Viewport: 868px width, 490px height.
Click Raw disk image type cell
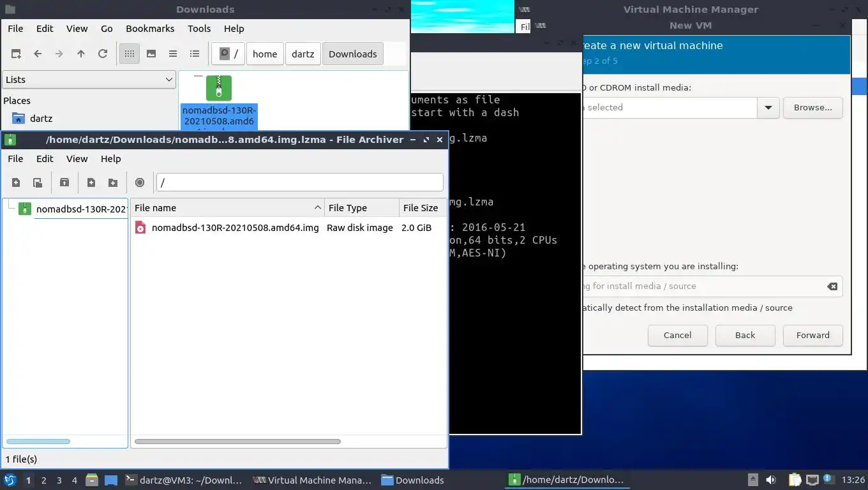point(360,228)
